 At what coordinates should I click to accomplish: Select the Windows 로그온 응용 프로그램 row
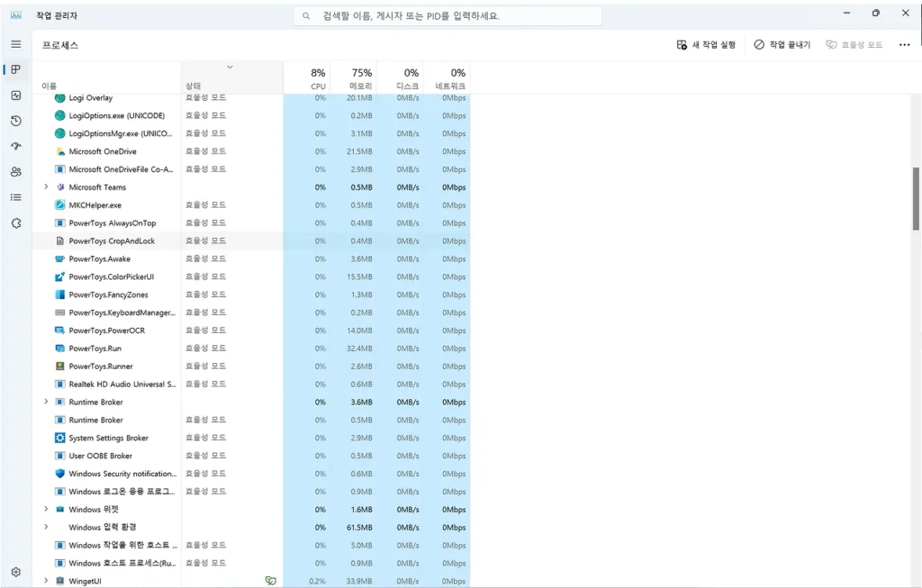[251, 492]
